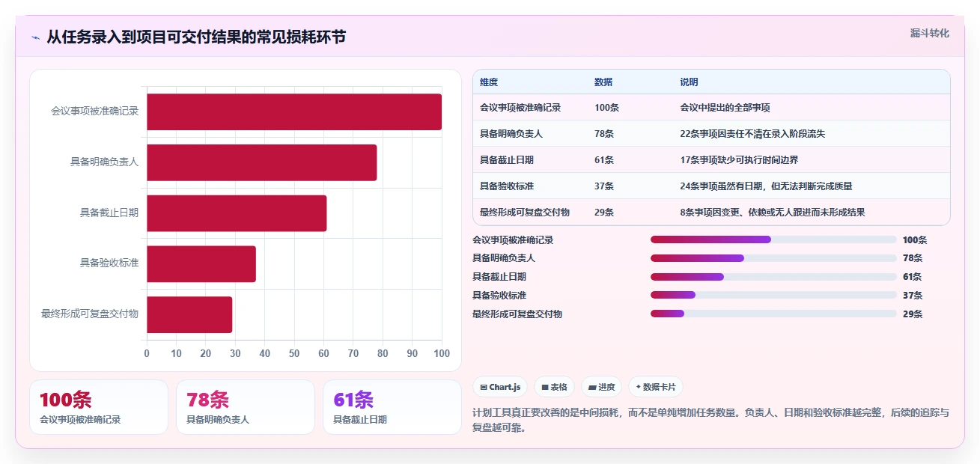Click the table cell 61条
The width and height of the screenshot is (980, 464).
tap(604, 160)
